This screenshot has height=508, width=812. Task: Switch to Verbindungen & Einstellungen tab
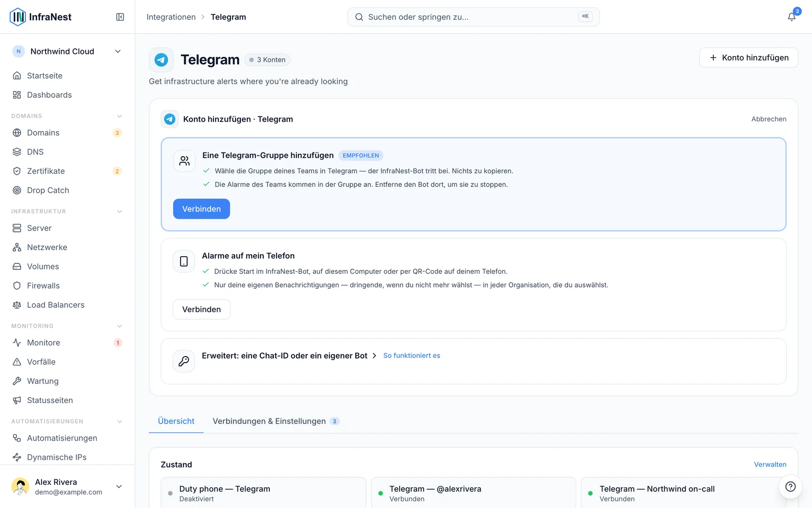276,421
